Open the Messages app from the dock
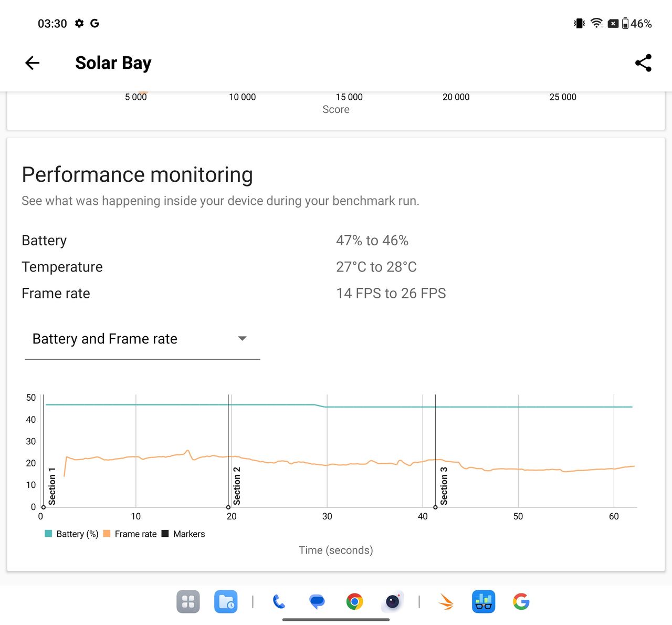The height and width of the screenshot is (625, 672). click(x=317, y=602)
